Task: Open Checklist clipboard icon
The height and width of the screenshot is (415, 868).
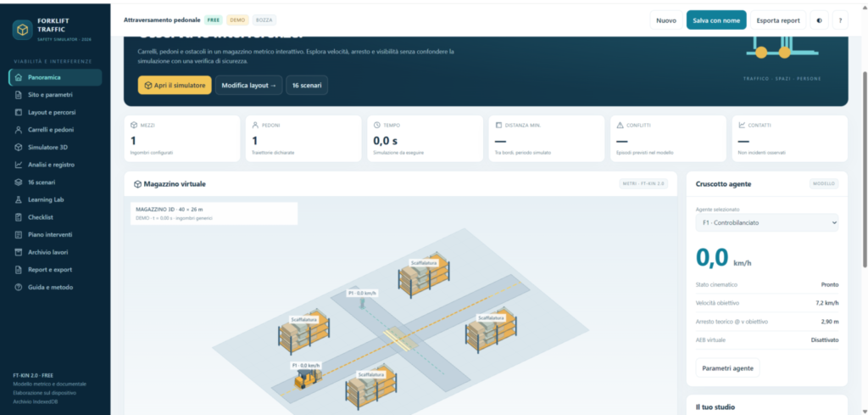Action: point(19,217)
